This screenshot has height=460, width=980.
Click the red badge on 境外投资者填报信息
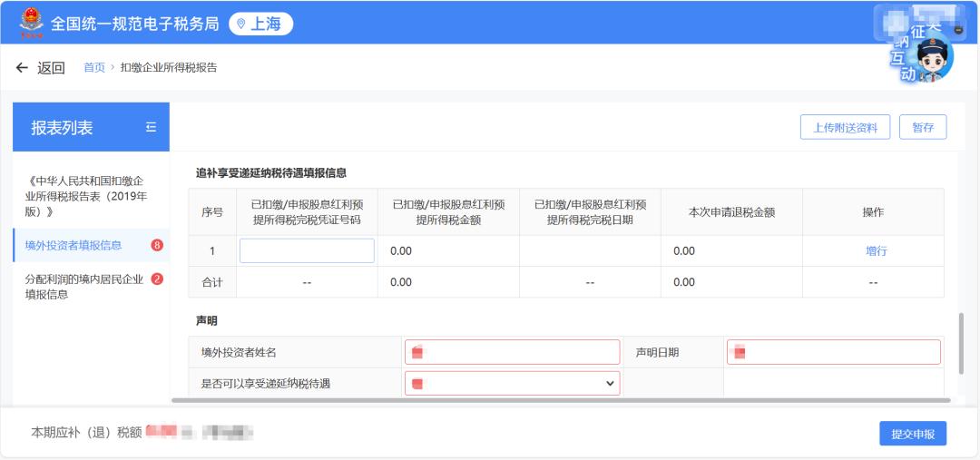tap(157, 245)
